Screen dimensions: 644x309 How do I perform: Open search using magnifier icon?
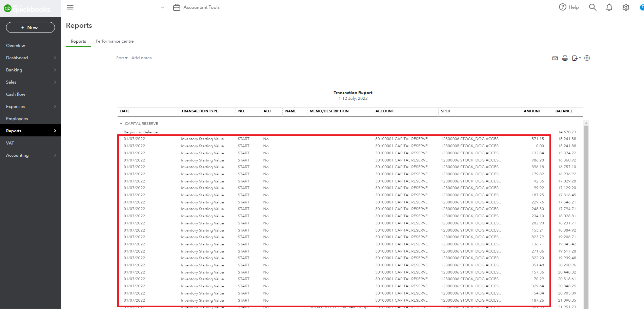(592, 7)
